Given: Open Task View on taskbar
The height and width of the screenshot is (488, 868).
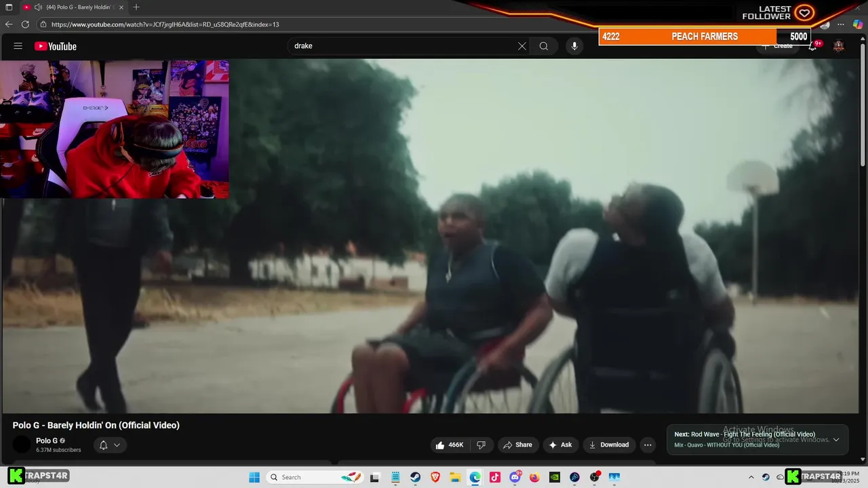Looking at the screenshot, I should click(x=375, y=477).
